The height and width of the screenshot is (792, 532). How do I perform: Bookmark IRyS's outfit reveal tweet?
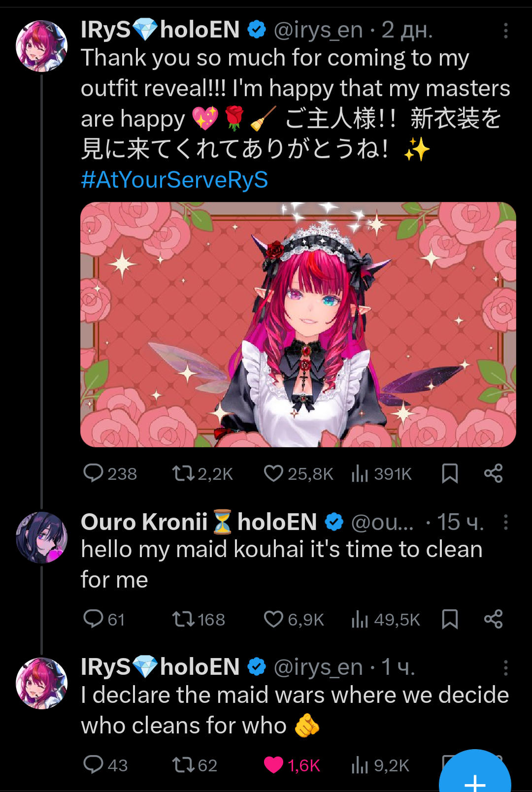450,473
